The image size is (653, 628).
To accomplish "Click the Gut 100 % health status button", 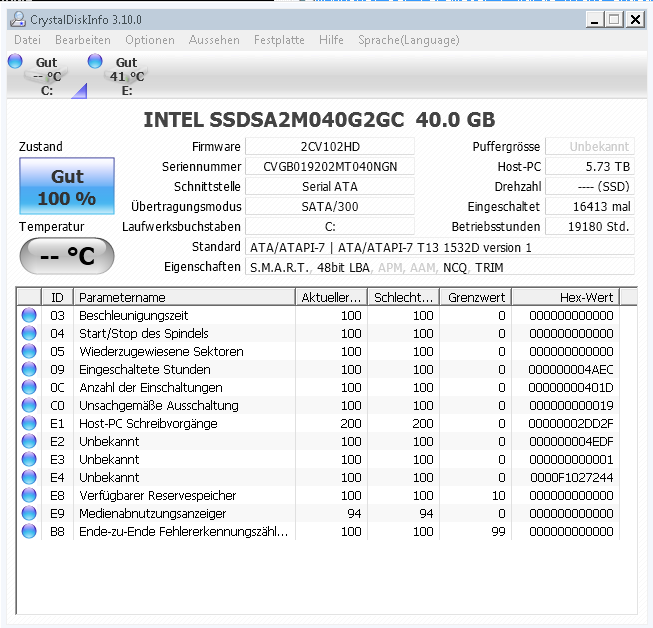I will point(67,186).
